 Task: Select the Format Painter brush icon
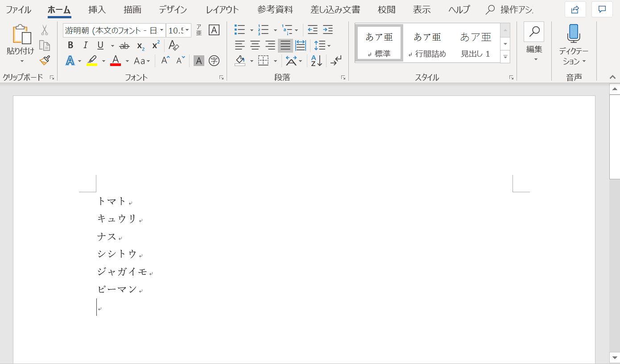pos(45,60)
